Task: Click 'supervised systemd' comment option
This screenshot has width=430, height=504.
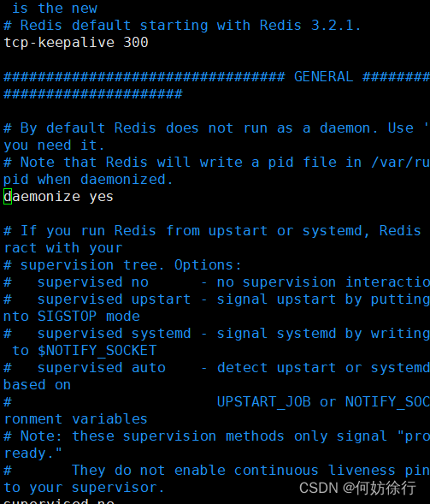Action: click(x=114, y=334)
